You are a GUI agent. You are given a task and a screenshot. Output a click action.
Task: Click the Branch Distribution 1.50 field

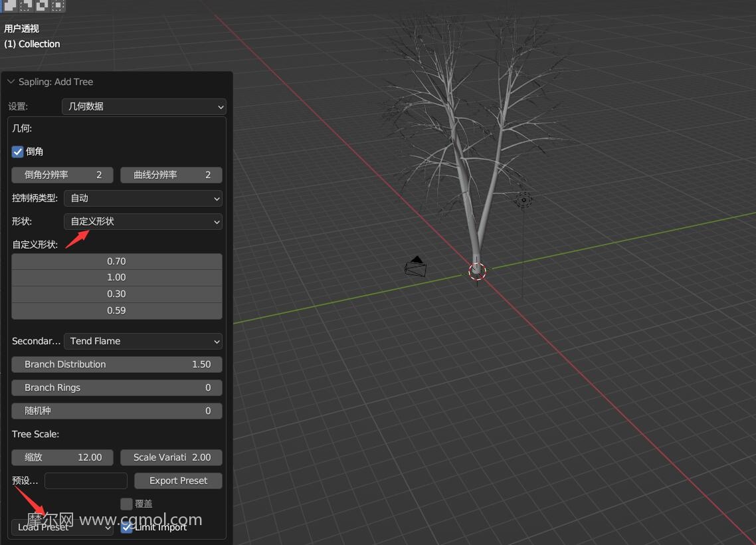117,365
